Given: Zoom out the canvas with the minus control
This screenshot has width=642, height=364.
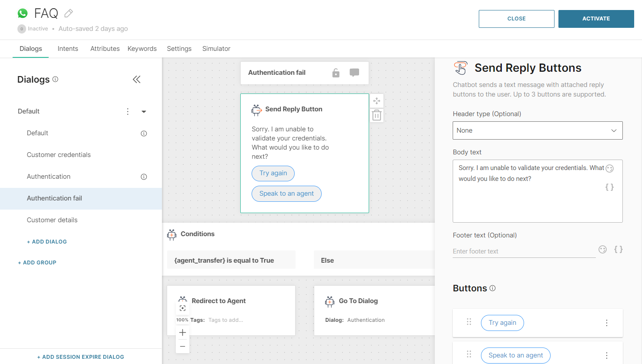Looking at the screenshot, I should [182, 346].
